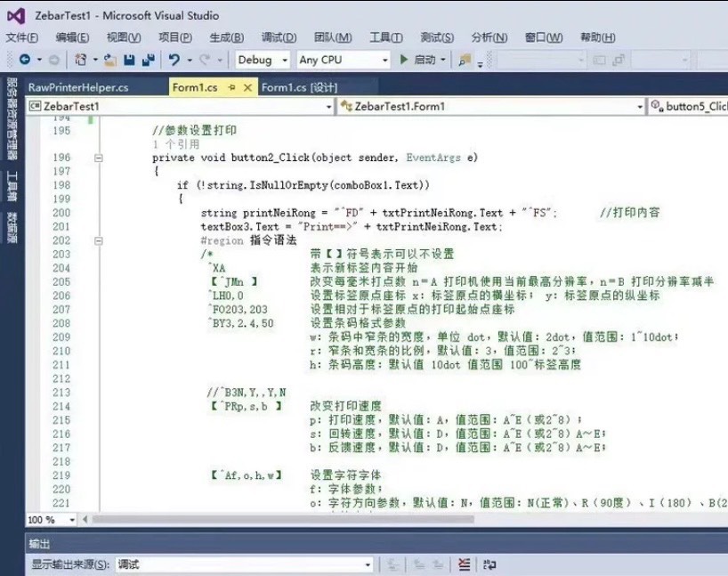
Task: Click the Navigate Backward arrow icon
Action: [x=25, y=60]
